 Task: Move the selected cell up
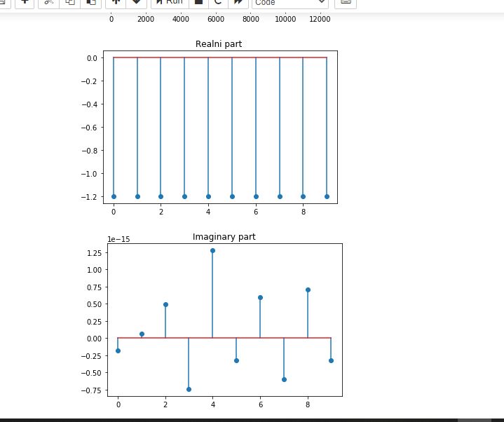[116, 3]
